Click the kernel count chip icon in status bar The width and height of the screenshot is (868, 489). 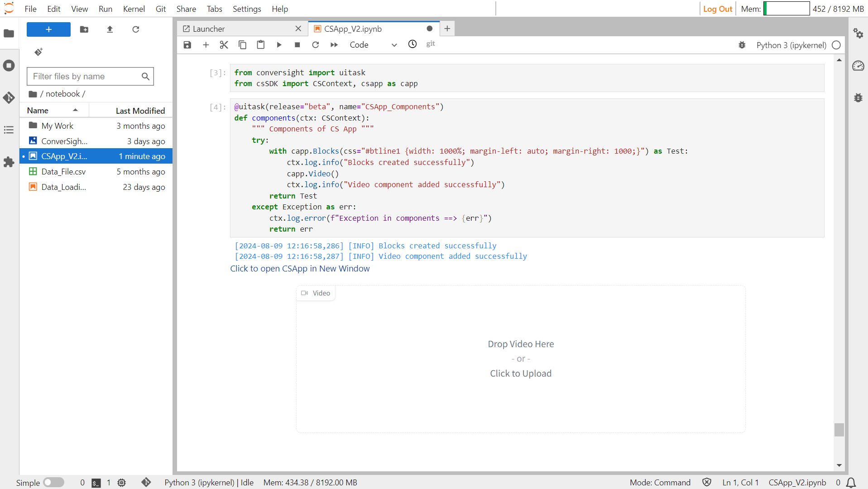121,483
